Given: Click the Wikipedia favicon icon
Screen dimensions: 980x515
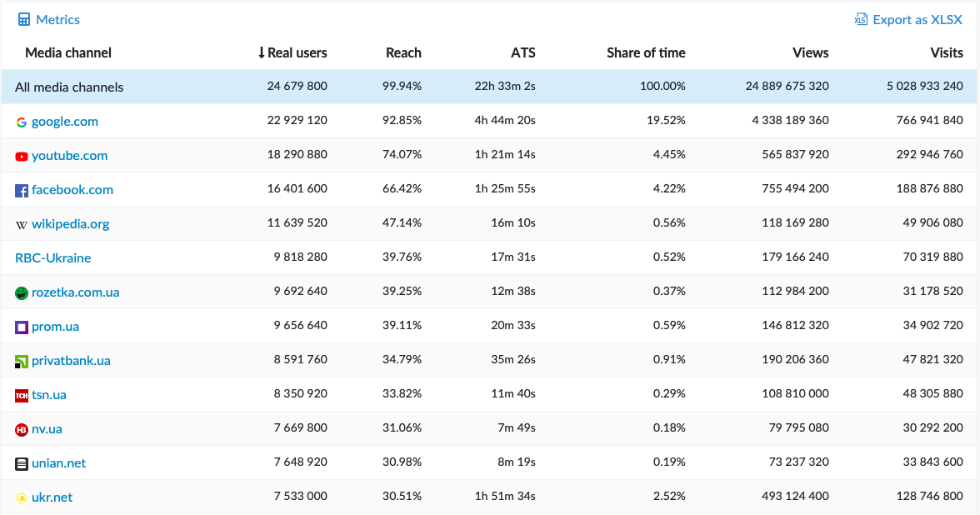Looking at the screenshot, I should coord(22,225).
